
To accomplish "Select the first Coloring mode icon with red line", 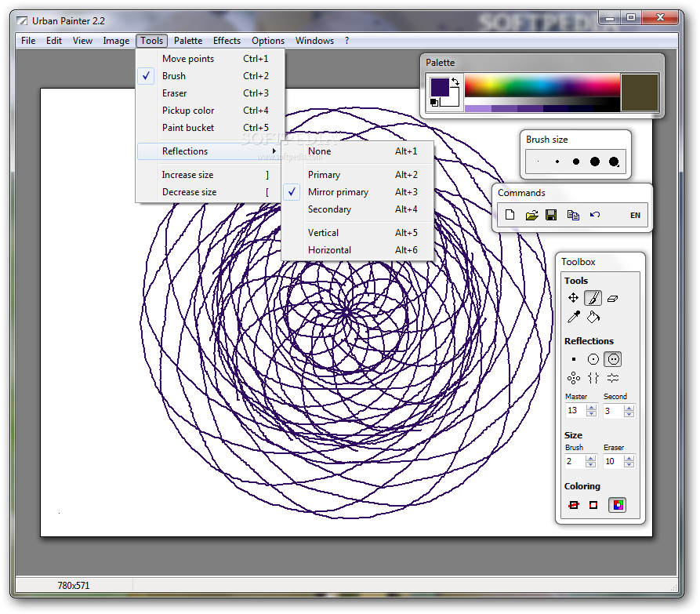I will point(574,505).
